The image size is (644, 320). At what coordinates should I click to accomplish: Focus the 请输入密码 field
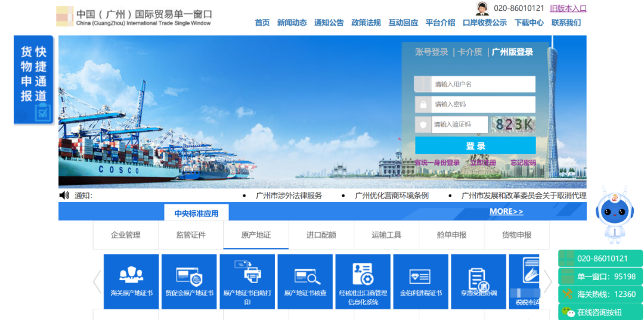483,105
